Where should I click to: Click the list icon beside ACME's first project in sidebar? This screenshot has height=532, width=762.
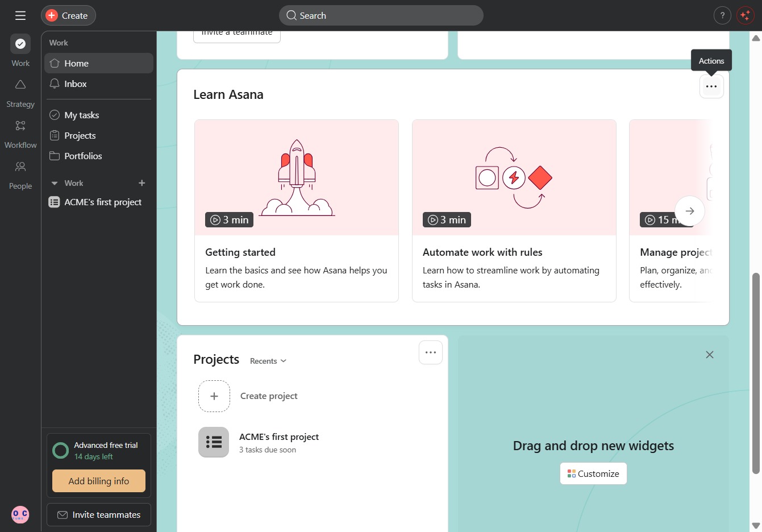[x=54, y=202]
